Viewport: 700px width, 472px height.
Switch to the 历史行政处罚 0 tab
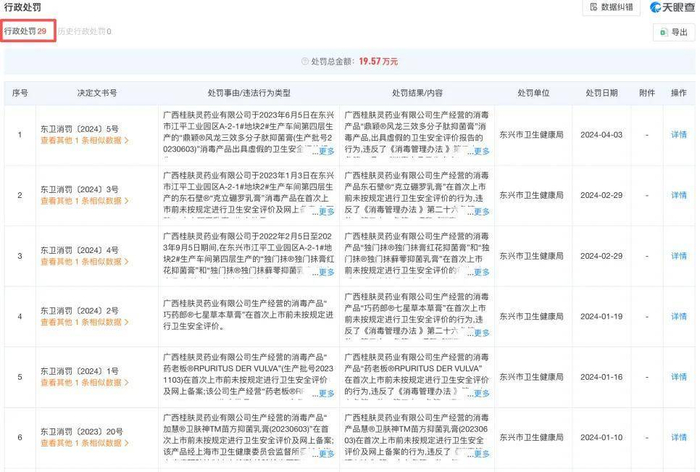[x=84, y=31]
